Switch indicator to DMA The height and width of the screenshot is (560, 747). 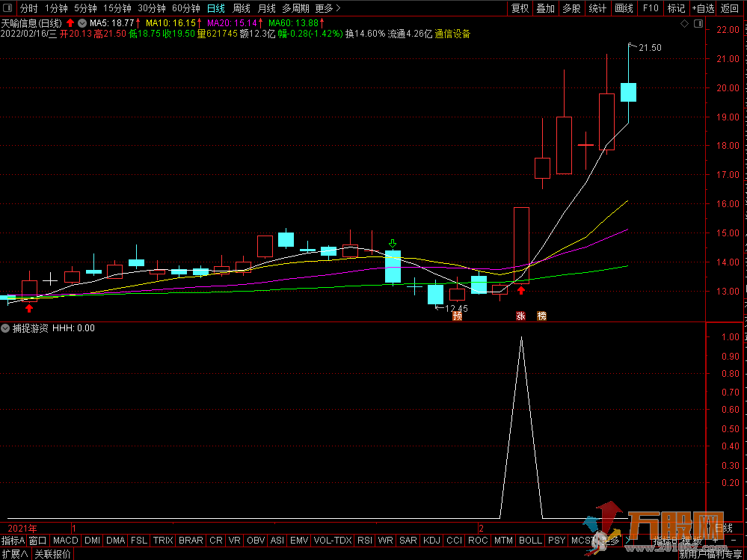point(115,541)
